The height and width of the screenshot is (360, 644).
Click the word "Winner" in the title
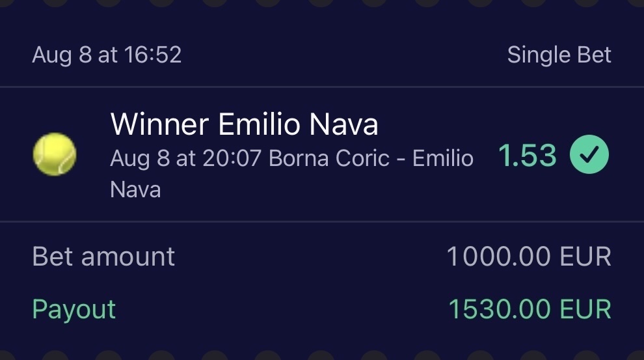click(159, 124)
